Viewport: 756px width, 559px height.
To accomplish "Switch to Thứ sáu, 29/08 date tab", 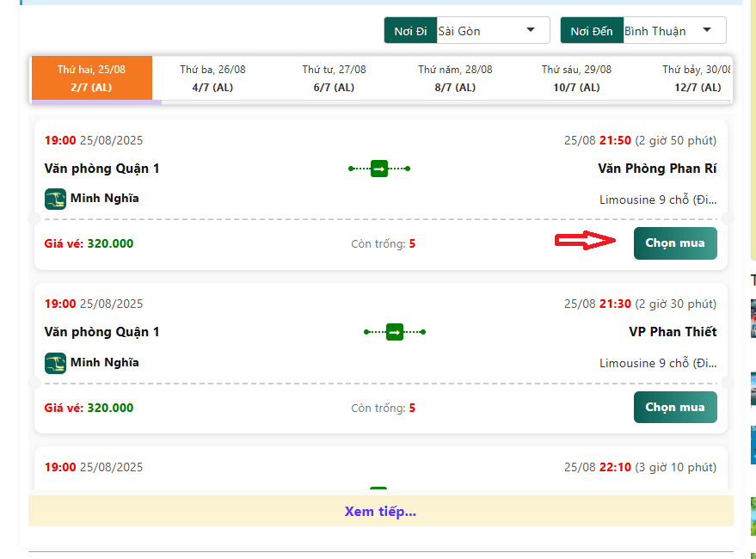I will (x=576, y=78).
